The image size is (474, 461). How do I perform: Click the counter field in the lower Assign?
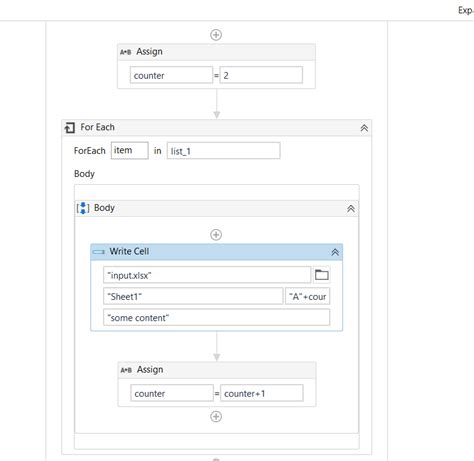[172, 393]
